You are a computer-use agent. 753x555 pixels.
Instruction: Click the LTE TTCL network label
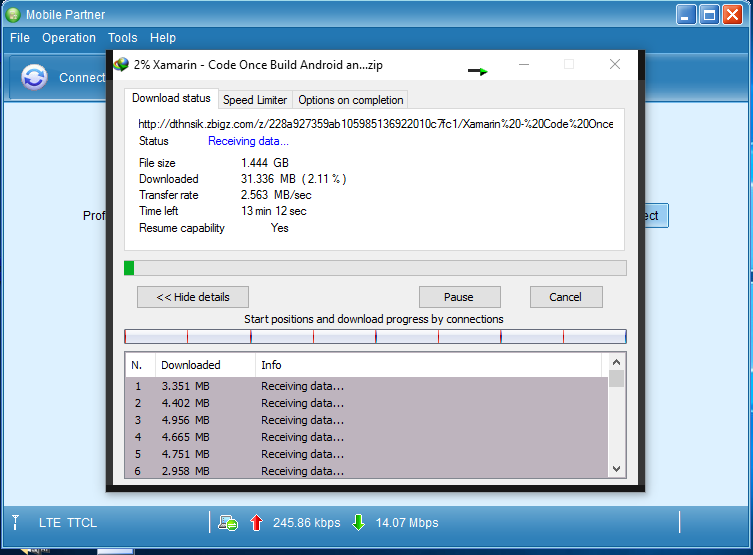(68, 522)
